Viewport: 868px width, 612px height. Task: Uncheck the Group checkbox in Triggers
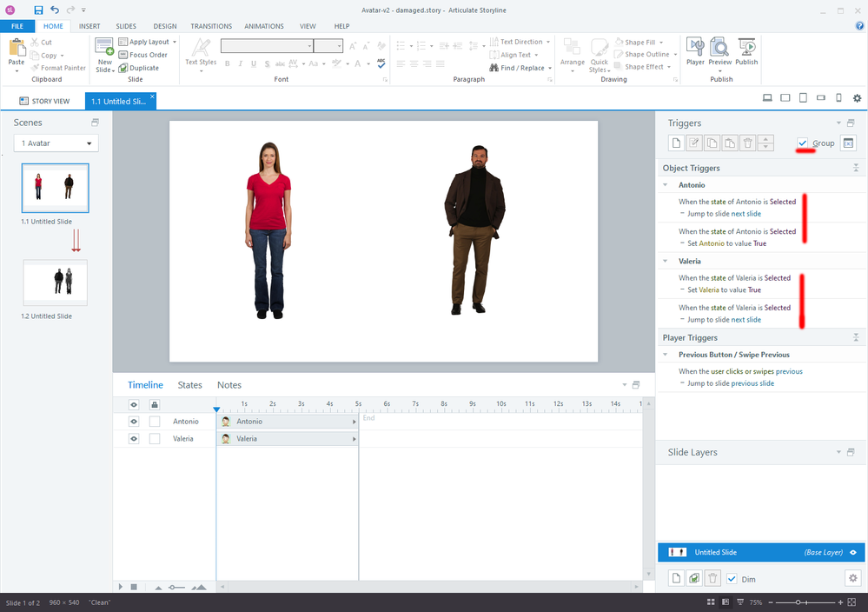pos(803,143)
